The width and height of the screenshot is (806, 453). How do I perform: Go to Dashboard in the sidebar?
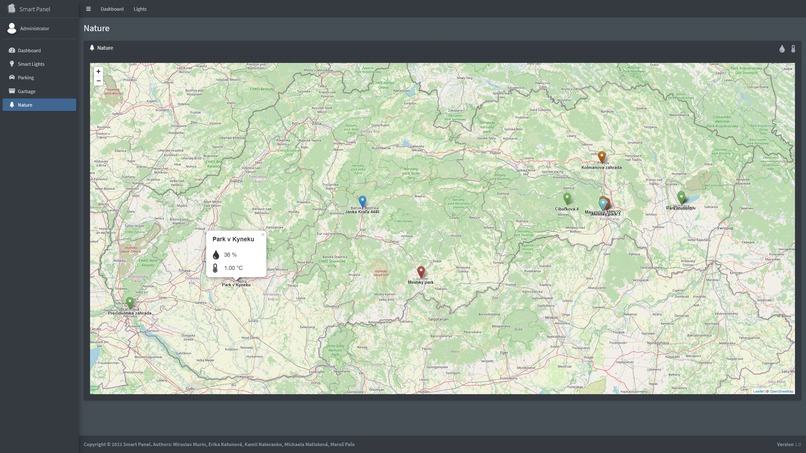pyautogui.click(x=39, y=50)
